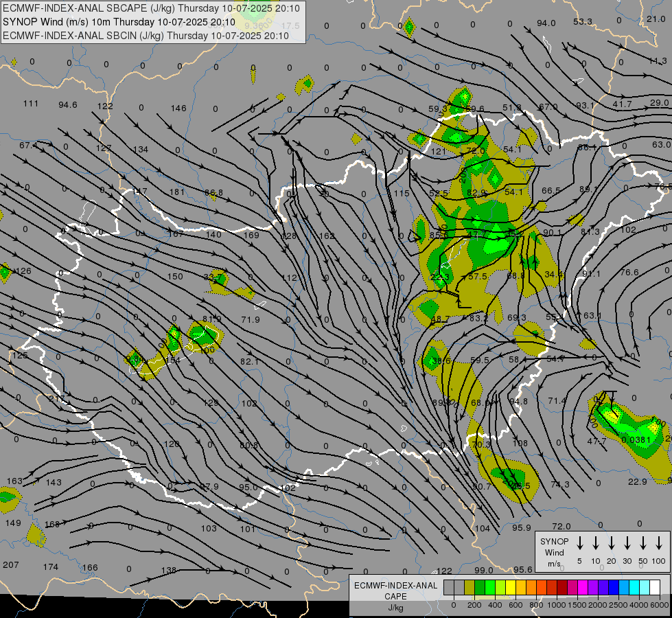672x618 pixels.
Task: Click the map value 181
Action: tap(177, 192)
